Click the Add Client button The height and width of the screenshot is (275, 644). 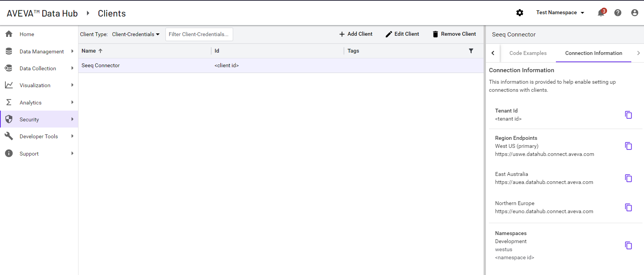click(x=356, y=34)
